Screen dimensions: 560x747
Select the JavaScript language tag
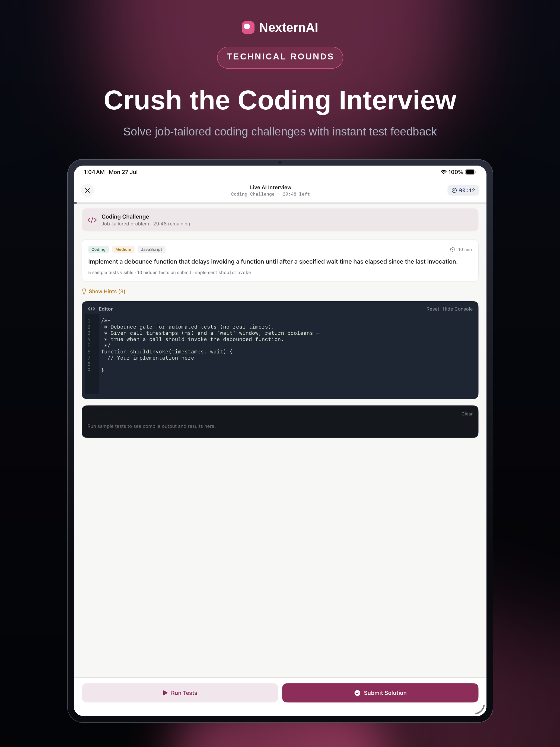(151, 249)
